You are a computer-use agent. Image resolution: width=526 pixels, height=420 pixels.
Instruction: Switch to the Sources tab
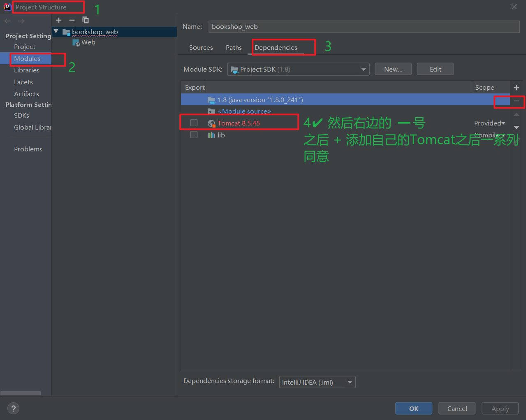click(x=201, y=48)
